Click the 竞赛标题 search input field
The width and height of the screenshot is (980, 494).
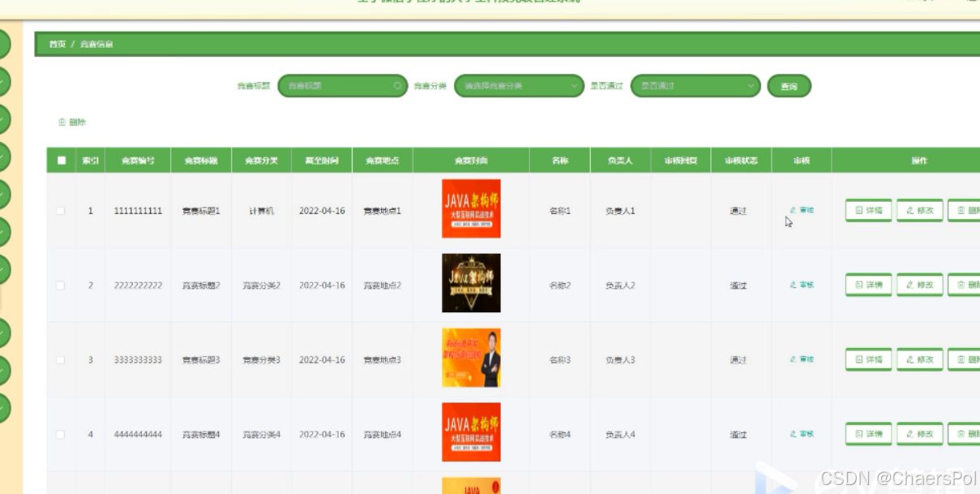click(x=342, y=86)
